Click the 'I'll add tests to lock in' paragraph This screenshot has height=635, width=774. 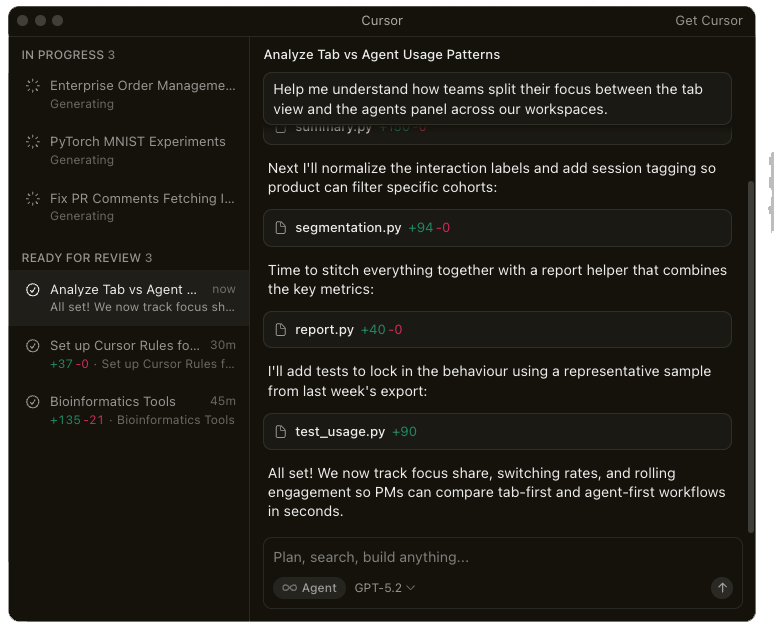click(489, 381)
